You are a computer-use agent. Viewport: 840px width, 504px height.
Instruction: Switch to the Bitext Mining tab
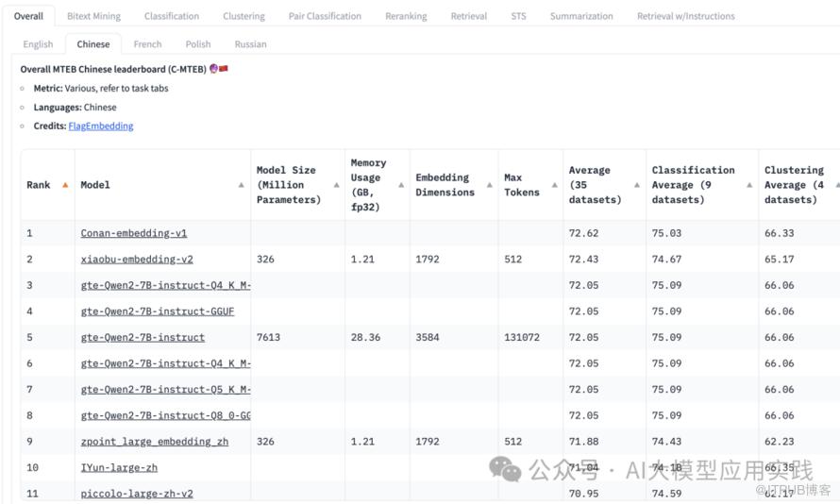[93, 16]
